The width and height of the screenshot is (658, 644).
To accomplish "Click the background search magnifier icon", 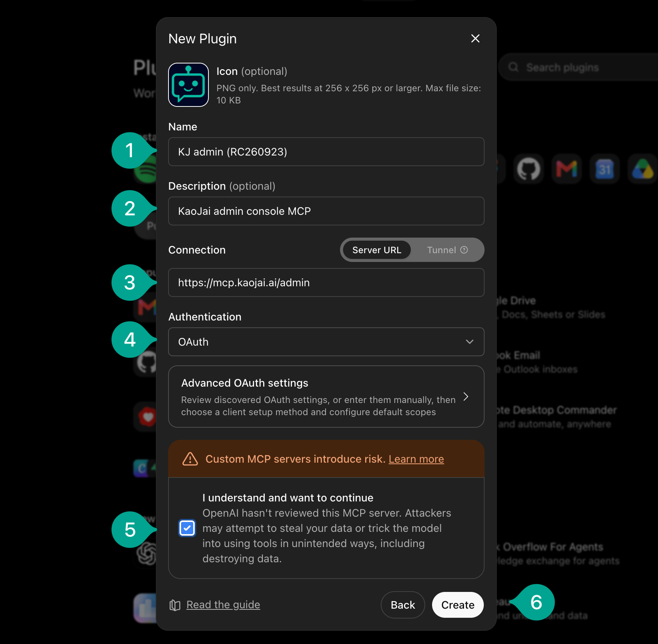I will (513, 67).
